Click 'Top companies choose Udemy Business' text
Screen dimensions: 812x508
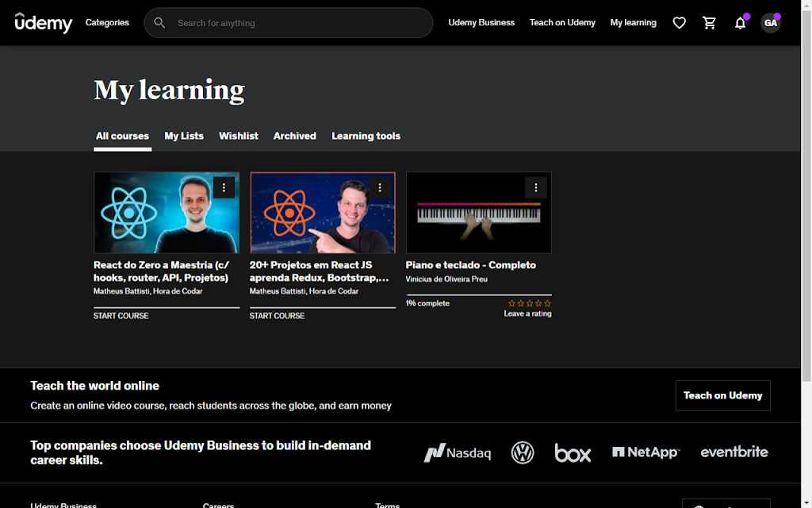[201, 452]
